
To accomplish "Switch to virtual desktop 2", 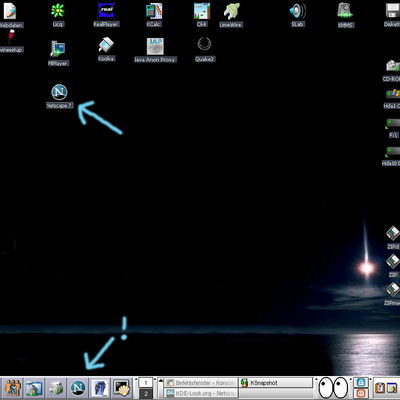I will pyautogui.click(x=146, y=393).
